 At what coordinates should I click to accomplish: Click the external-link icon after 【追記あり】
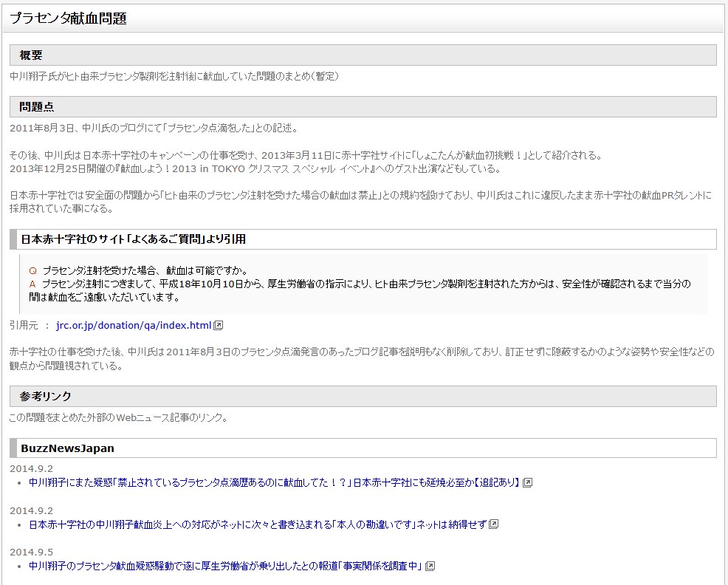(x=527, y=482)
